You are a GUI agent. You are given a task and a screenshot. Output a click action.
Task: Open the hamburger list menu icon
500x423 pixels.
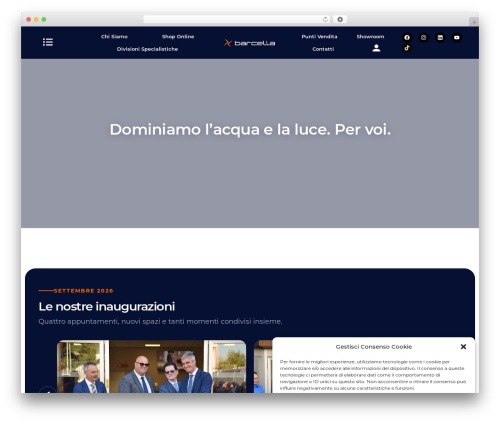[48, 42]
